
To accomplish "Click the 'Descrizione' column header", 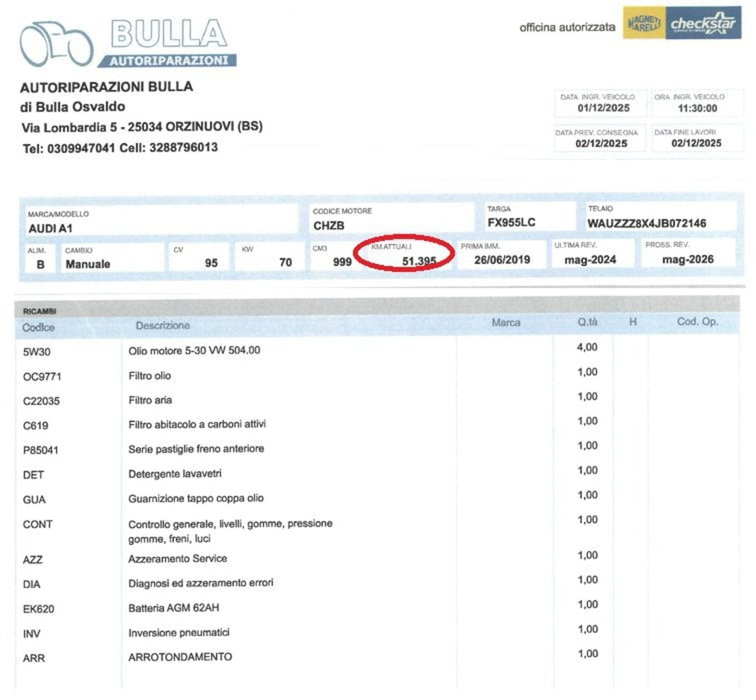I will pos(163,326).
